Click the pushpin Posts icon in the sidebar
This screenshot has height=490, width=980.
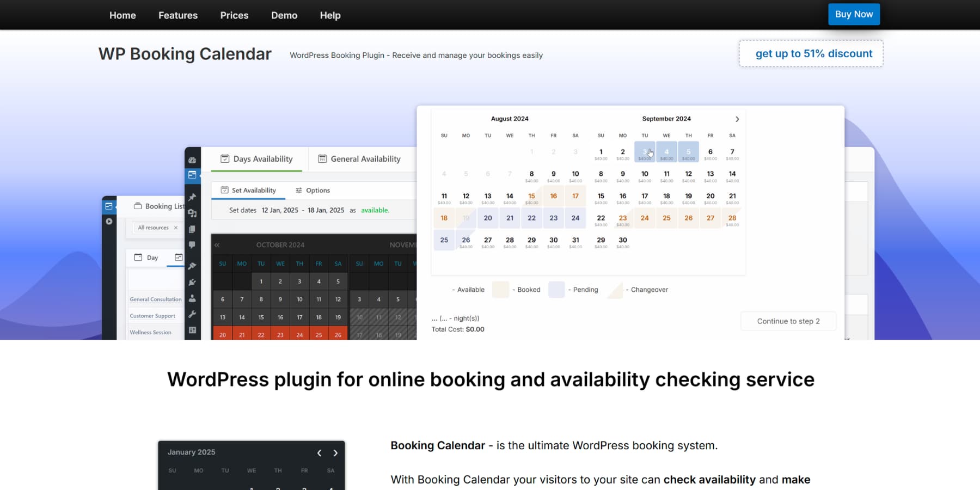click(192, 196)
